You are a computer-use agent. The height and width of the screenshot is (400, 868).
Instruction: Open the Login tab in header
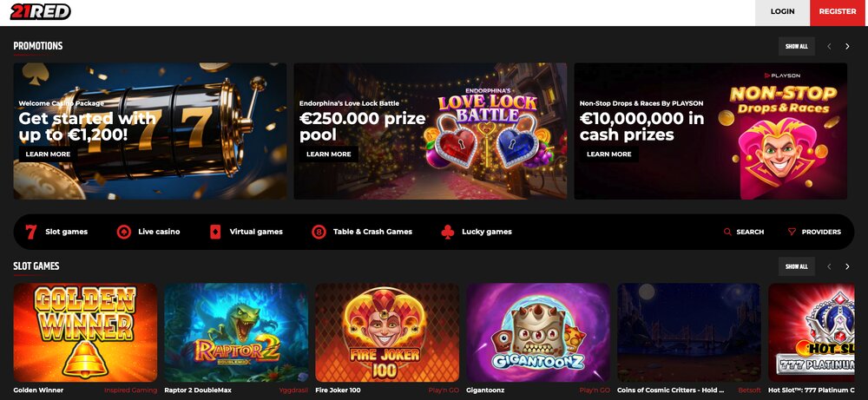[782, 12]
